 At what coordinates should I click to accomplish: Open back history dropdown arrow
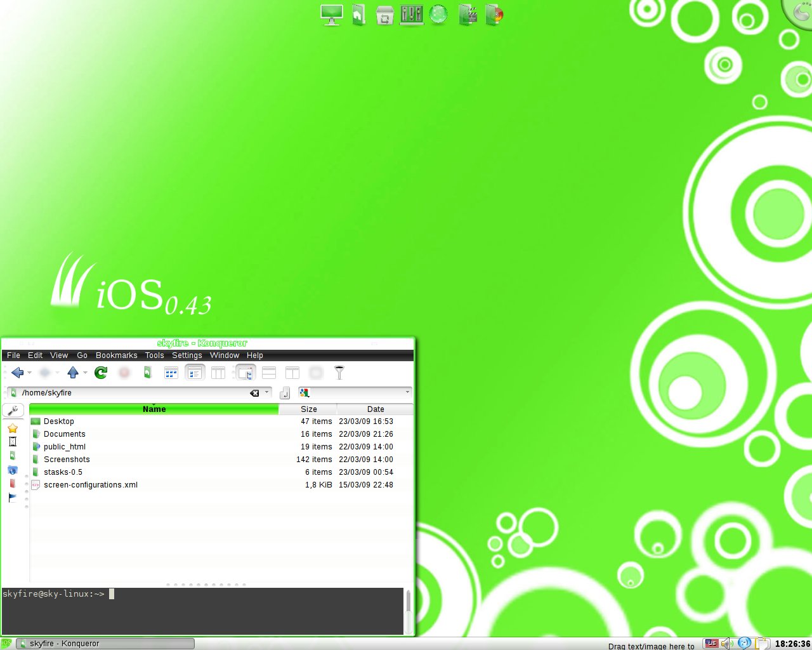tap(29, 373)
